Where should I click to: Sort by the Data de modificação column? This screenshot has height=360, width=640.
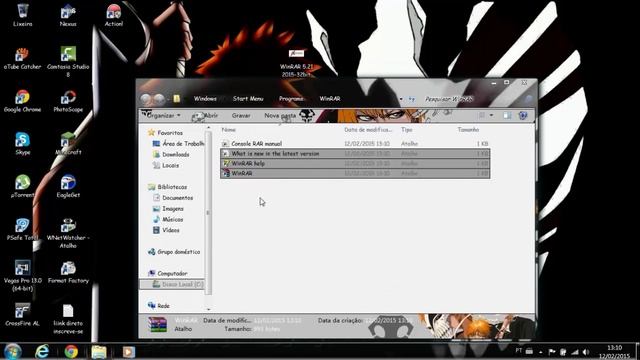pyautogui.click(x=368, y=130)
